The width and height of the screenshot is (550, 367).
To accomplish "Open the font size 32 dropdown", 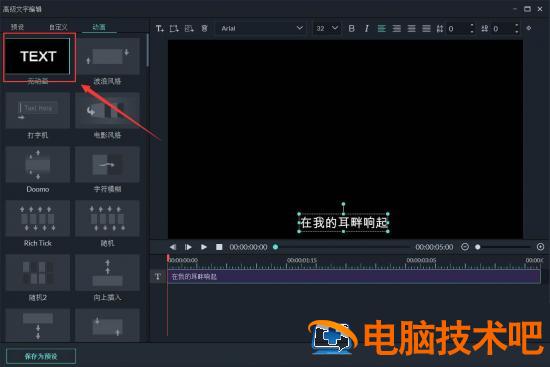I will coord(327,28).
